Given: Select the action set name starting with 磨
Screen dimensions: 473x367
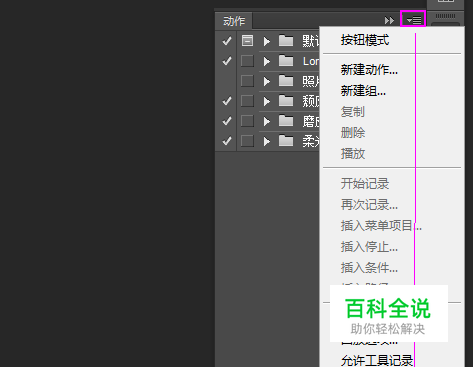Looking at the screenshot, I should (x=311, y=121).
